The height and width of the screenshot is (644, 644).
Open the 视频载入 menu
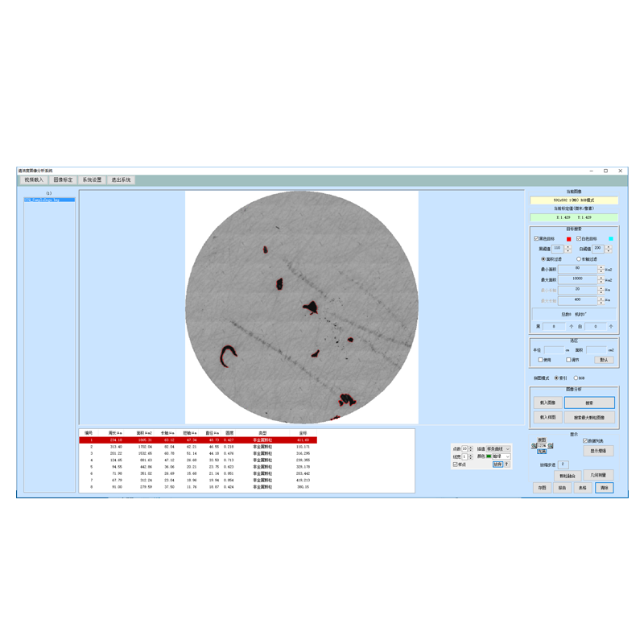[34, 180]
